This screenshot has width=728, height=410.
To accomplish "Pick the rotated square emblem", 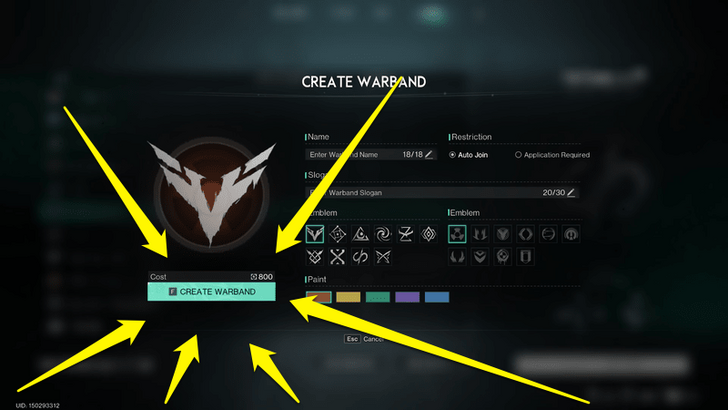I will pyautogui.click(x=338, y=234).
